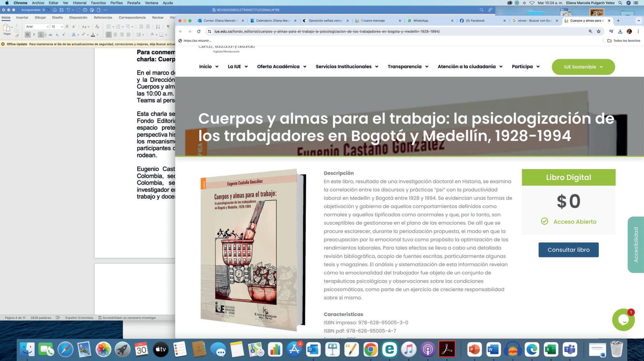Image resolution: width=644 pixels, height=361 pixels.
Task: Bookmark page with Chrome star icon
Action: (598, 31)
